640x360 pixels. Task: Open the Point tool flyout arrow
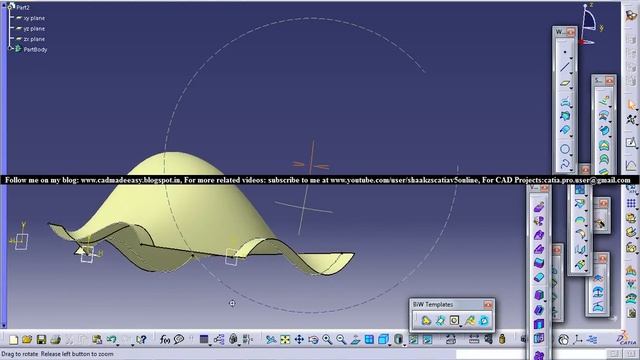coord(571,58)
